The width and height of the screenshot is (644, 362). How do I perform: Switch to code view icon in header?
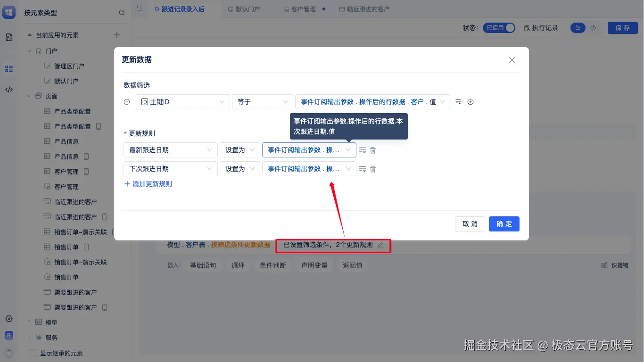593,28
